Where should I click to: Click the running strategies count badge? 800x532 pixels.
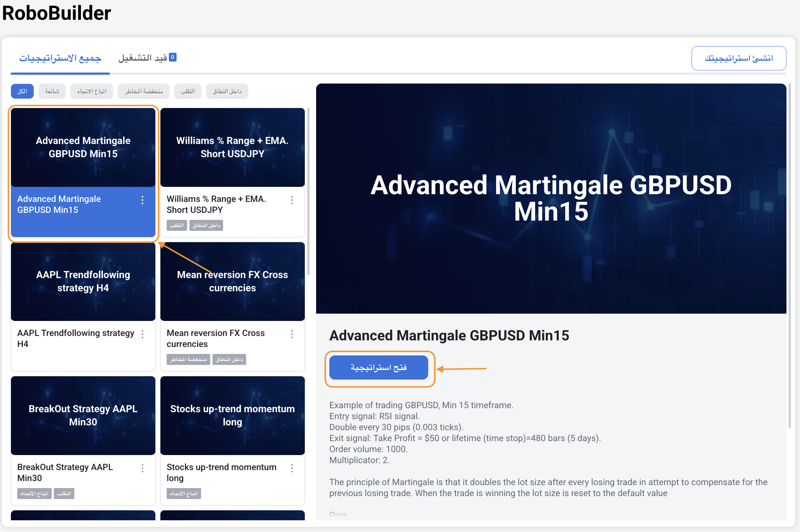(173, 57)
